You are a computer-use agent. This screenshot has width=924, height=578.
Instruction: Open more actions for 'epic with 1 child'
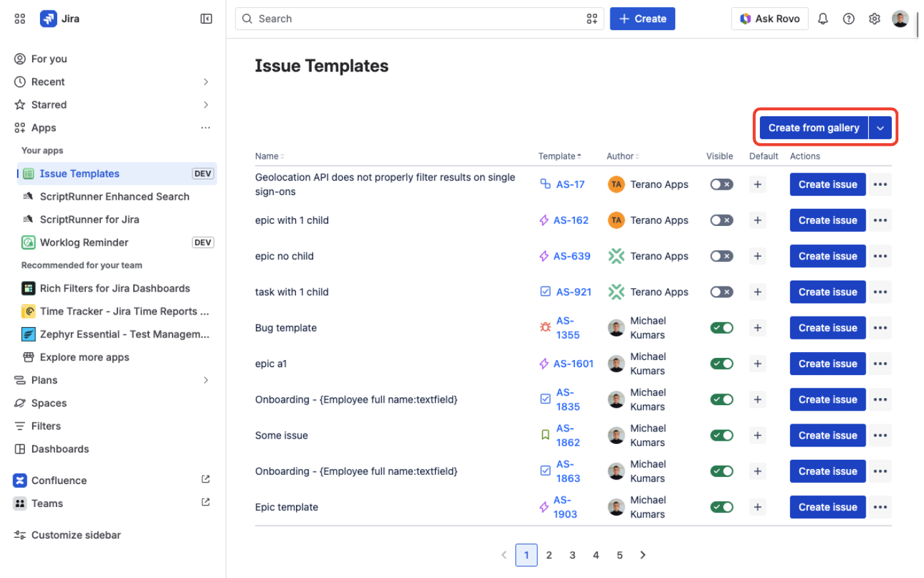tap(881, 221)
